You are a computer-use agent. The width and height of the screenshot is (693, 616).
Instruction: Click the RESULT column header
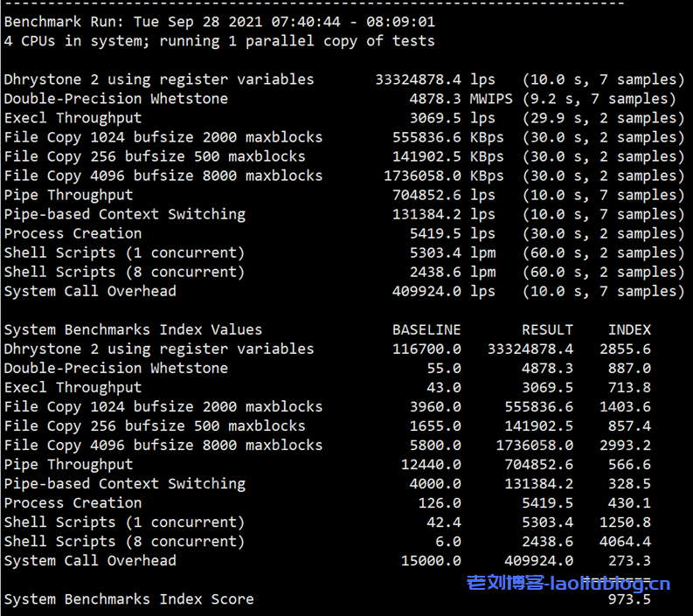547,329
